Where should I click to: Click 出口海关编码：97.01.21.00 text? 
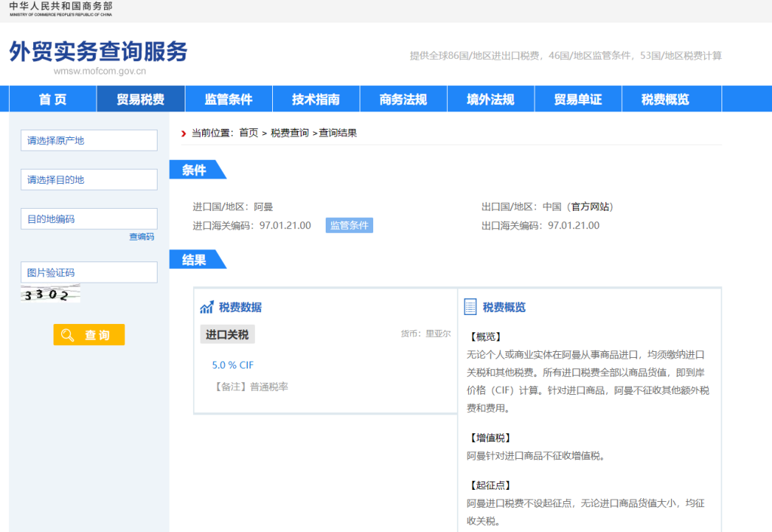click(541, 225)
